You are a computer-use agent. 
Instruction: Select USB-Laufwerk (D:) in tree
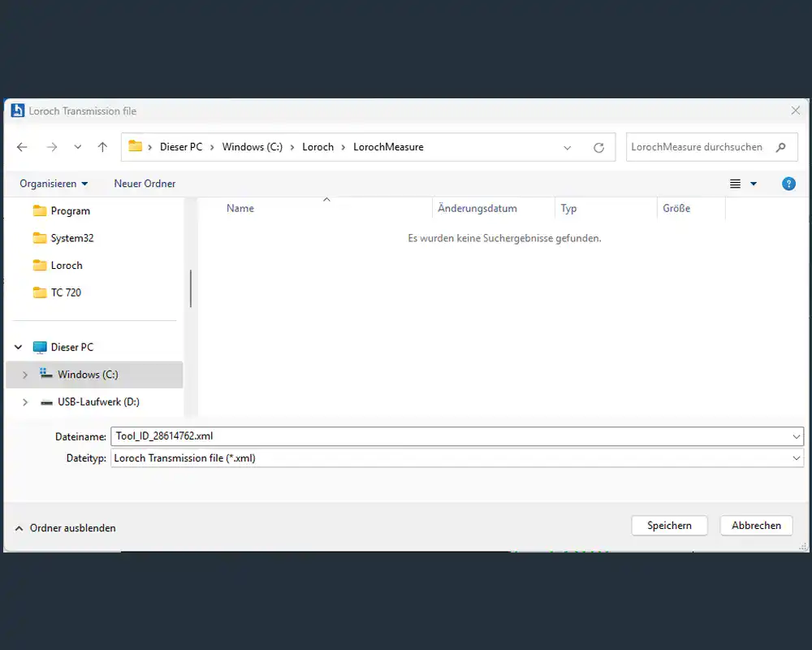click(x=98, y=402)
